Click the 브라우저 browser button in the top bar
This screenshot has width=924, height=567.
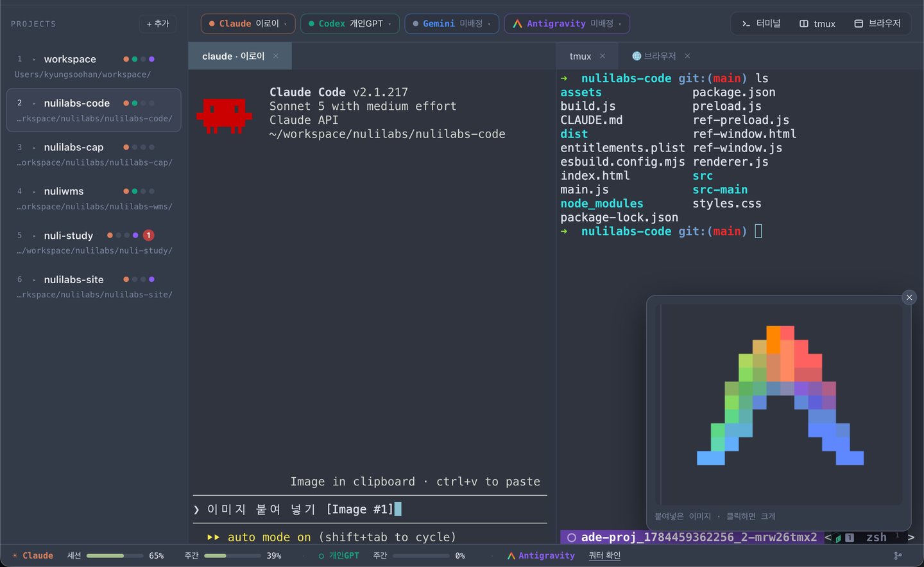click(878, 24)
